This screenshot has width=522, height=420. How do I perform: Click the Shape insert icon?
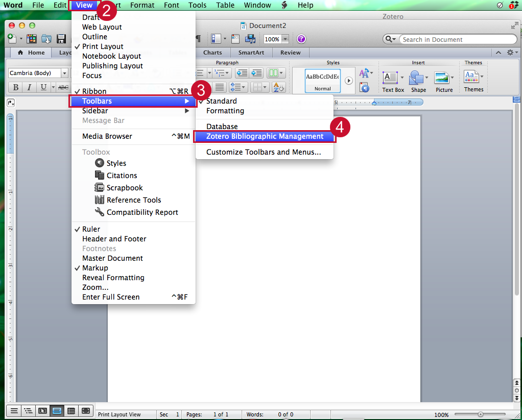point(416,78)
